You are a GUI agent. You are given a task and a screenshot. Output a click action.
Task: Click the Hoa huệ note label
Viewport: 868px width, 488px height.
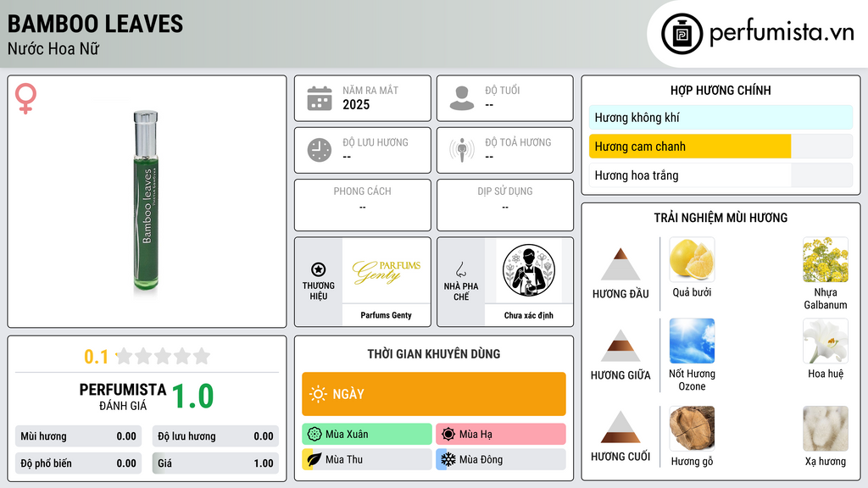point(826,374)
